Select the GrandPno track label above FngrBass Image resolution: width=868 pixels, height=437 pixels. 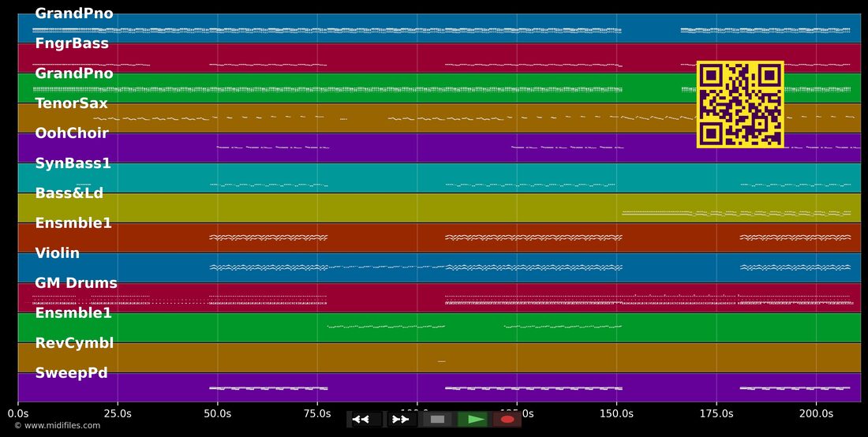pos(74,14)
